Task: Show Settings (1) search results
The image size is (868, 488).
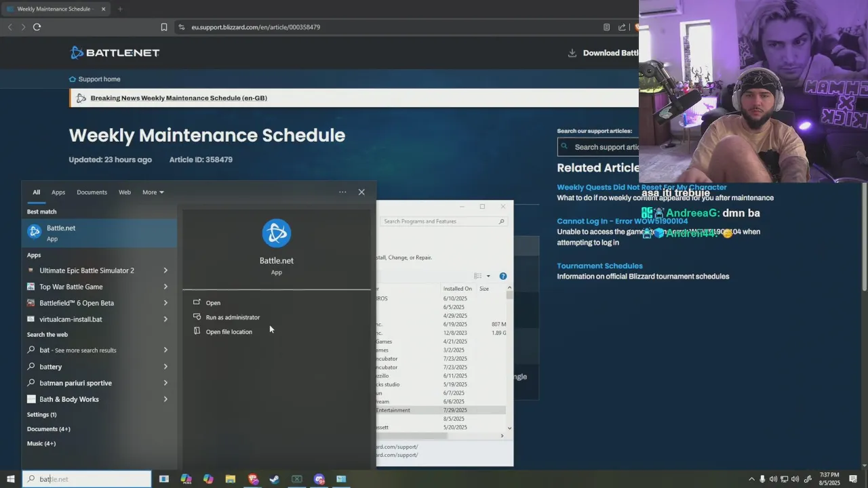Action: click(x=42, y=415)
